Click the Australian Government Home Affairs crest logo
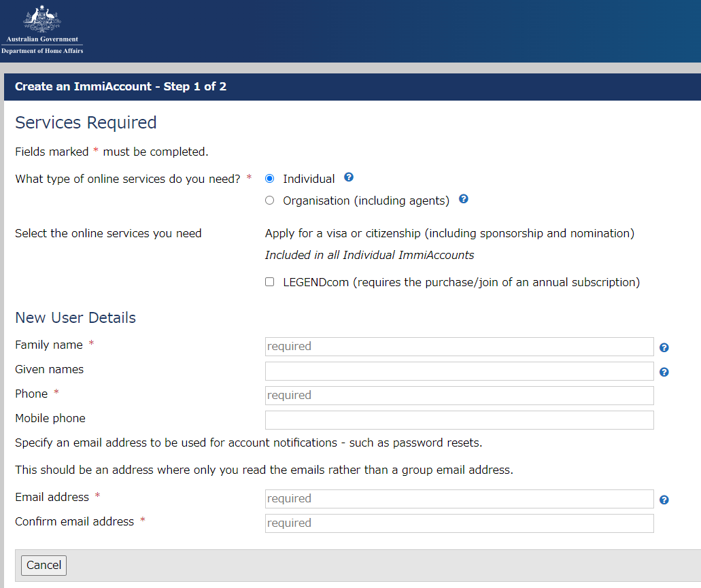The width and height of the screenshot is (701, 588). pyautogui.click(x=42, y=29)
